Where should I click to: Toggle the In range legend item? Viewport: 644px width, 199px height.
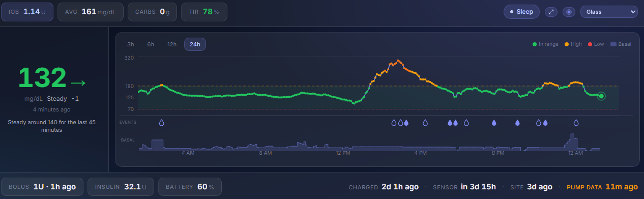(545, 44)
